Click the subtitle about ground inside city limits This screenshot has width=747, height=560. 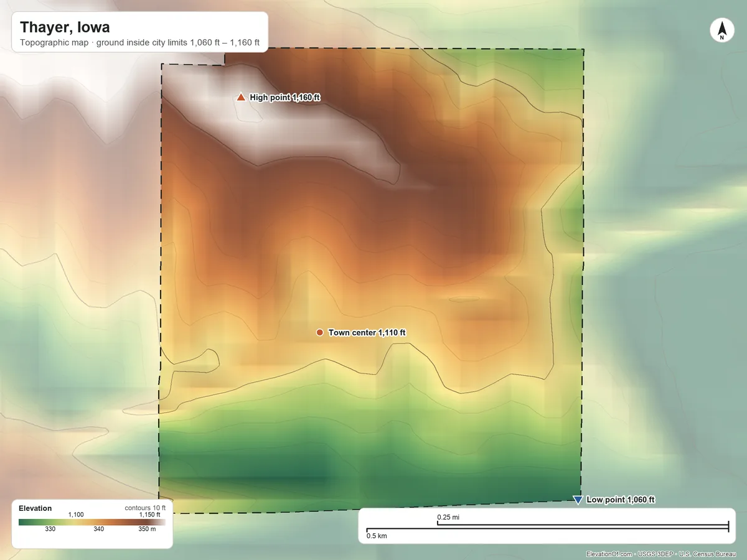[x=139, y=44]
